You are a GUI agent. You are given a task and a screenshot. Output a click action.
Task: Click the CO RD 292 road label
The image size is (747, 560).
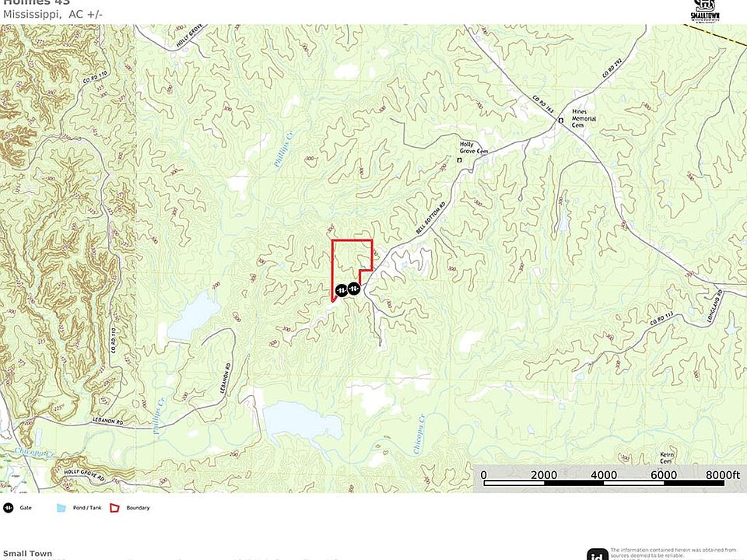tap(612, 68)
